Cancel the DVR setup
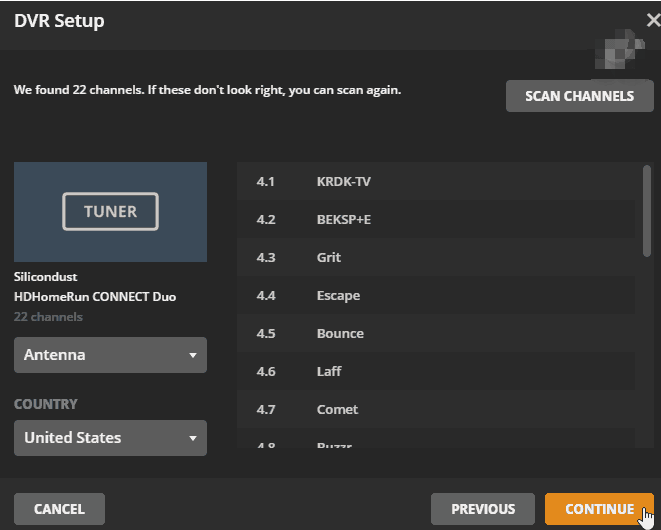Image resolution: width=661 pixels, height=530 pixels. click(x=59, y=509)
